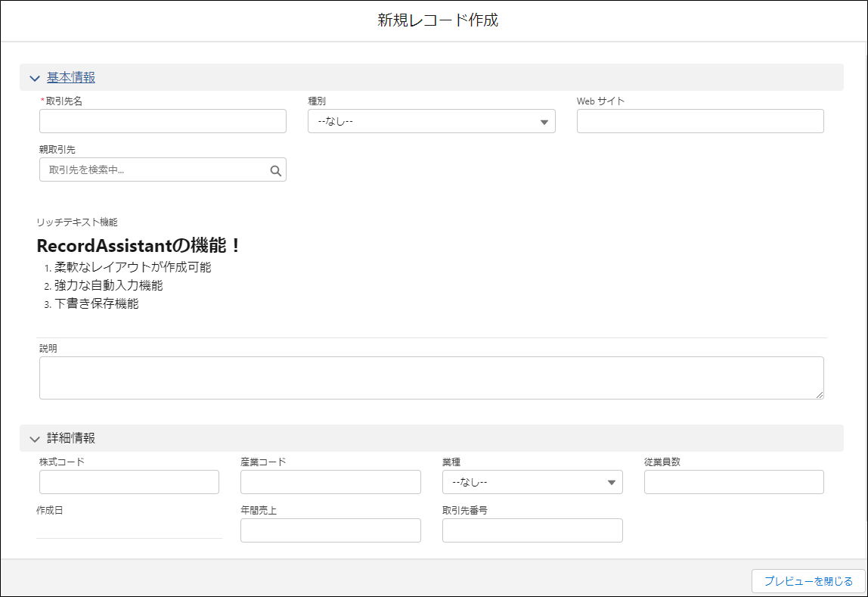Click the 基本情報 section header link

tap(71, 77)
